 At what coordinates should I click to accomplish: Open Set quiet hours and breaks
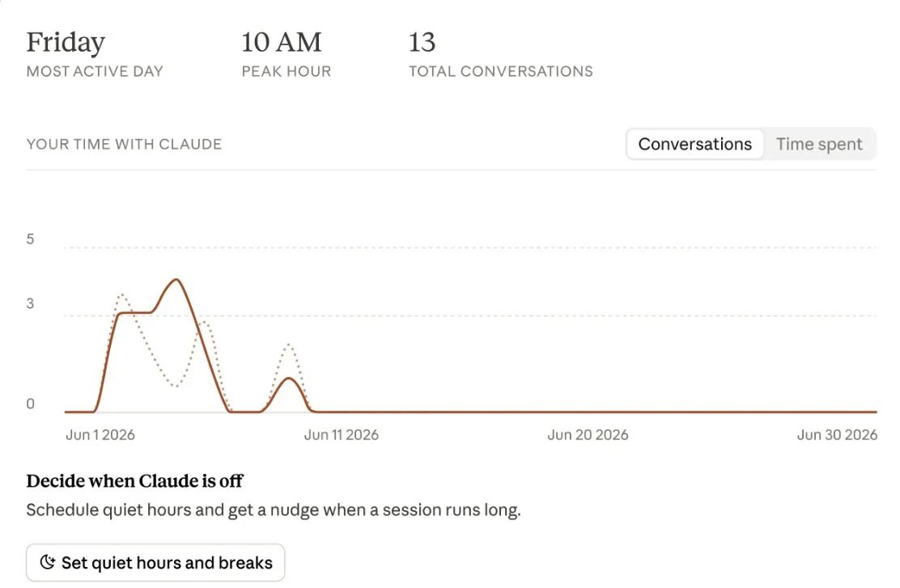155,562
